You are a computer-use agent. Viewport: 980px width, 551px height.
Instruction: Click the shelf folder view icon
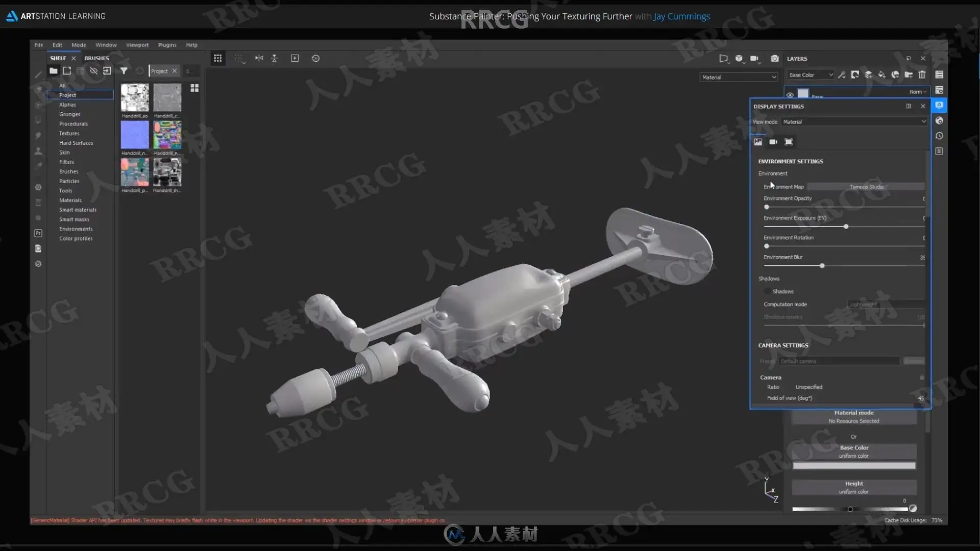53,71
